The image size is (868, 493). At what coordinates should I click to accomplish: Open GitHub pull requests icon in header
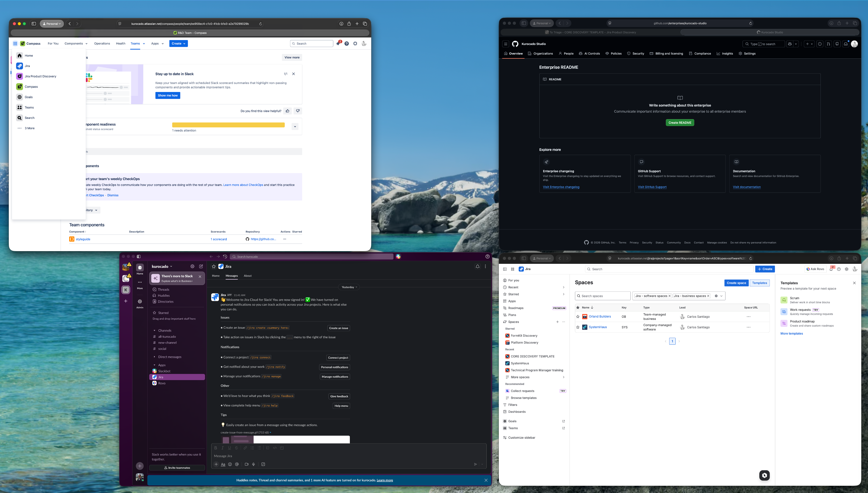pyautogui.click(x=828, y=44)
